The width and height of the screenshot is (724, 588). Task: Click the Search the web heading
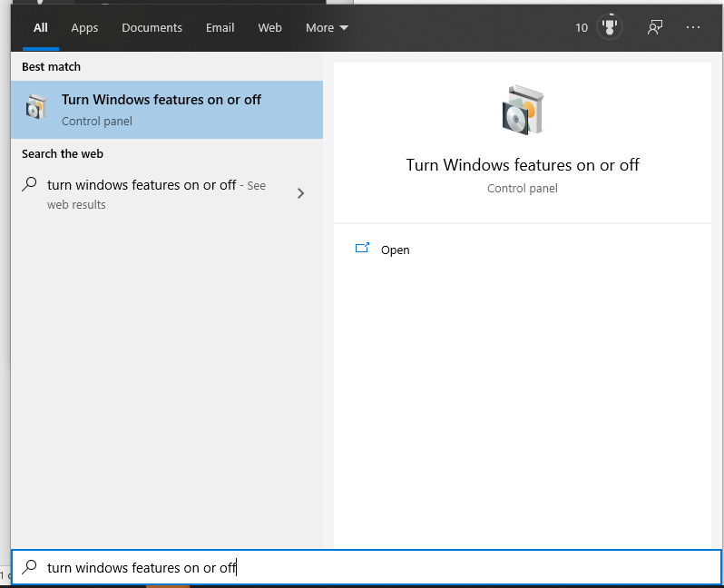pos(63,154)
